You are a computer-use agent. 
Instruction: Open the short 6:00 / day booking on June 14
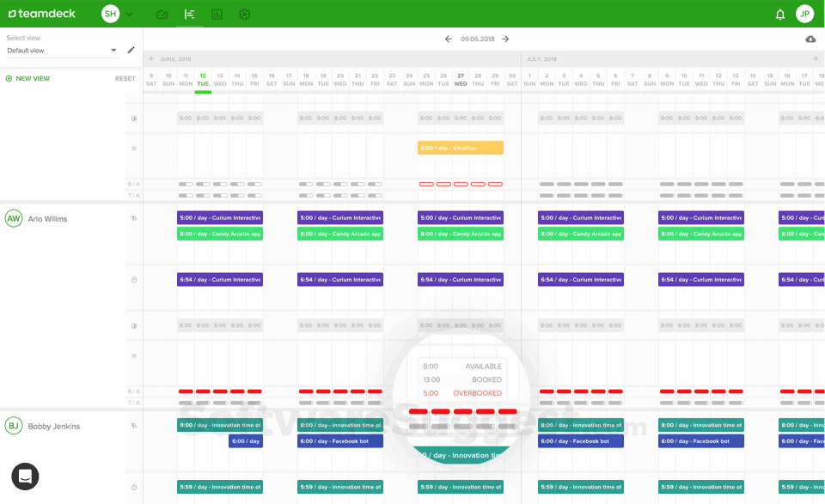tap(246, 441)
